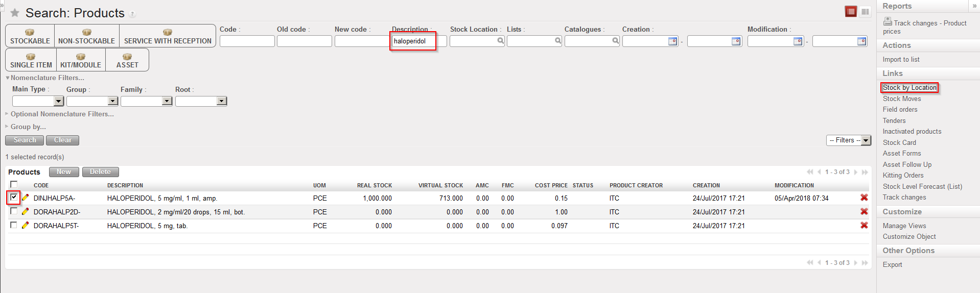Open the Stock by Location link
The image size is (980, 293).
point(909,88)
